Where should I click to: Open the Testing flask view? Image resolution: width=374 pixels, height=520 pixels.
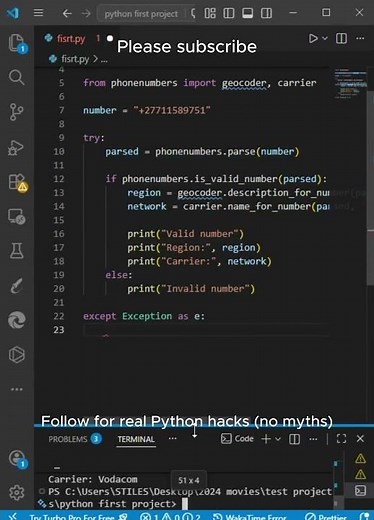click(16, 251)
